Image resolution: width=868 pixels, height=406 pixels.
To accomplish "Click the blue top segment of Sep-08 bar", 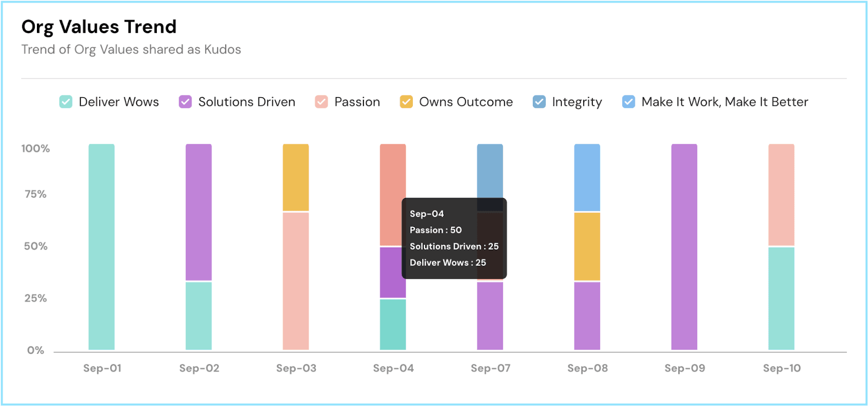I will click(587, 177).
